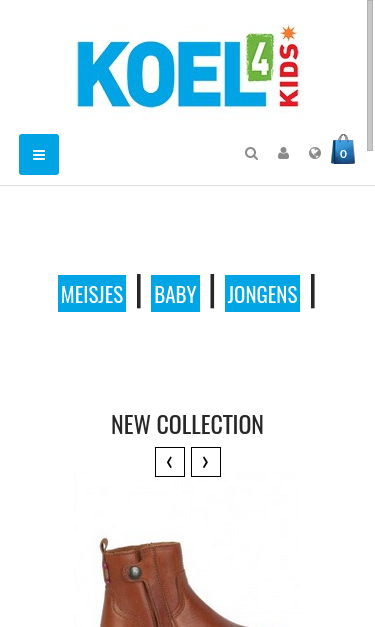
Task: Click the scrollbar track below the thumb
Action: [371, 388]
